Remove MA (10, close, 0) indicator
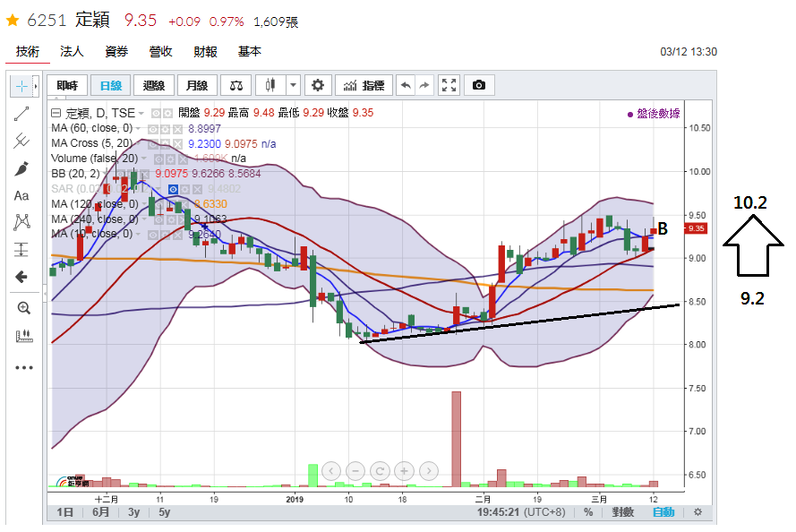The width and height of the screenshot is (796, 532). (176, 235)
